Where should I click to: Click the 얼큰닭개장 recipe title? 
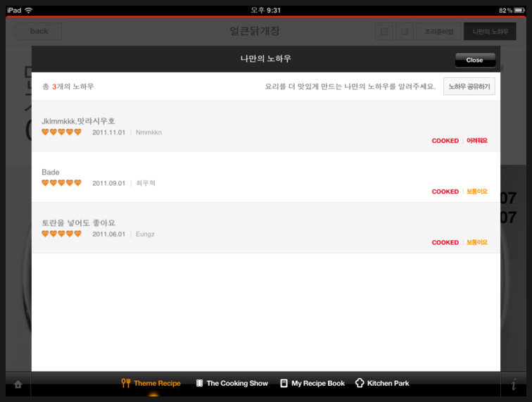[x=255, y=31]
